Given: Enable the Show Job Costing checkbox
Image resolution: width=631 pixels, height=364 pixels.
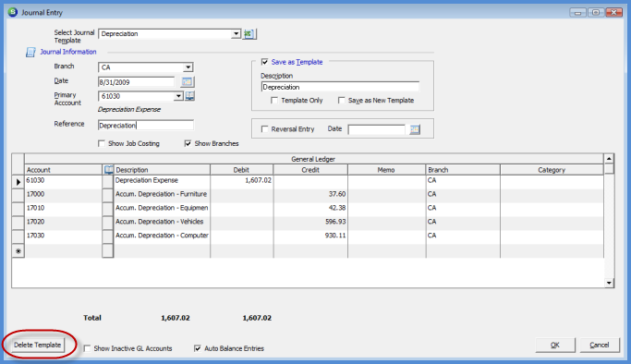Looking at the screenshot, I should click(x=102, y=143).
